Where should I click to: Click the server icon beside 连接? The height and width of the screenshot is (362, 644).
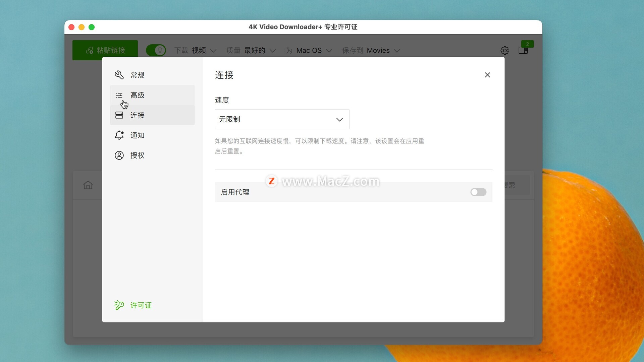tap(119, 115)
